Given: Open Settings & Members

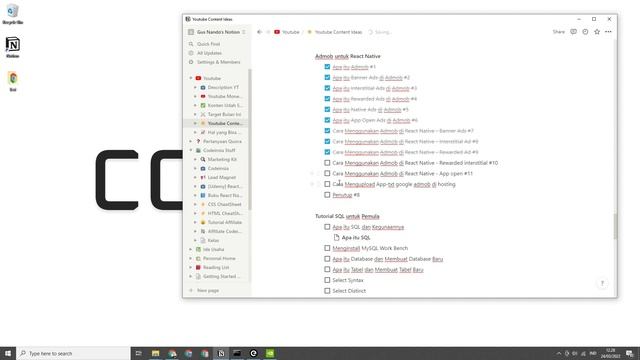Looking at the screenshot, I should coord(218,62).
